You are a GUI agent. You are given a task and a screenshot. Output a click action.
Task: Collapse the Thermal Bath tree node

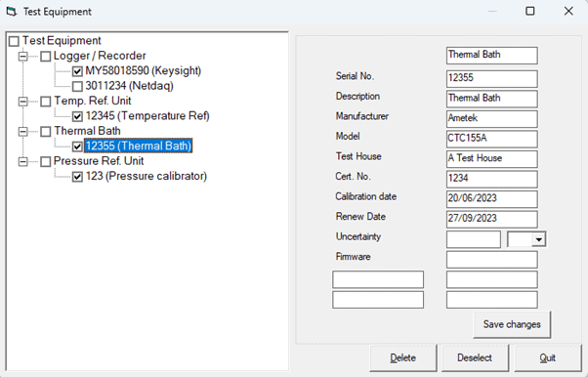[23, 131]
